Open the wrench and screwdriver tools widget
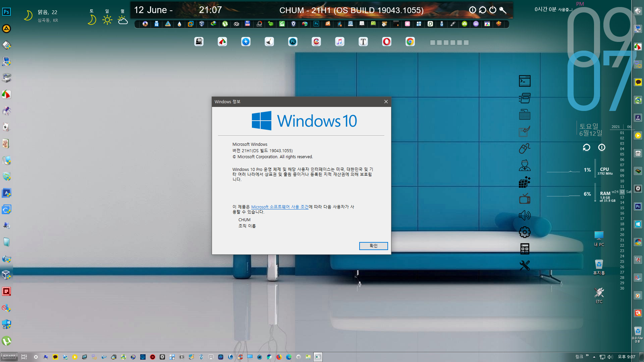Image resolution: width=644 pixels, height=362 pixels. point(525,265)
